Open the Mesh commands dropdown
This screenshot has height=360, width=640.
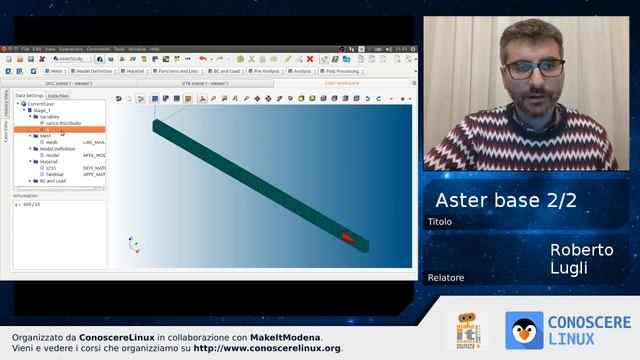coord(56,71)
